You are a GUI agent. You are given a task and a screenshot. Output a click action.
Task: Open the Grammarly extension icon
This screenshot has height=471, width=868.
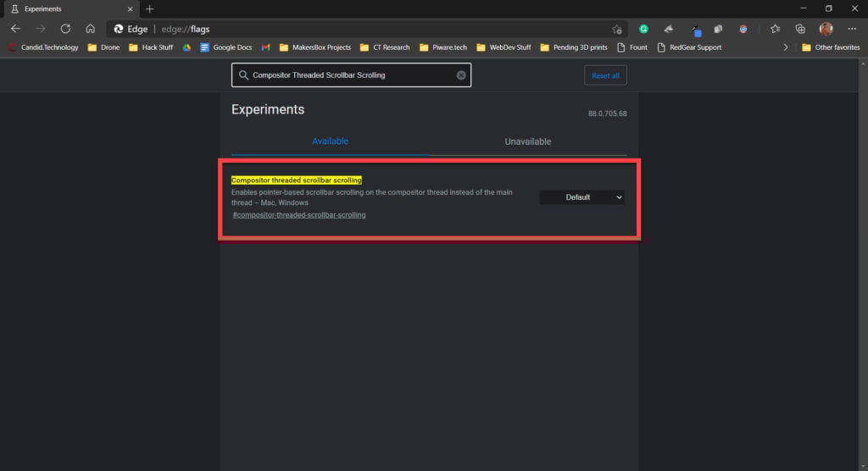tap(643, 29)
